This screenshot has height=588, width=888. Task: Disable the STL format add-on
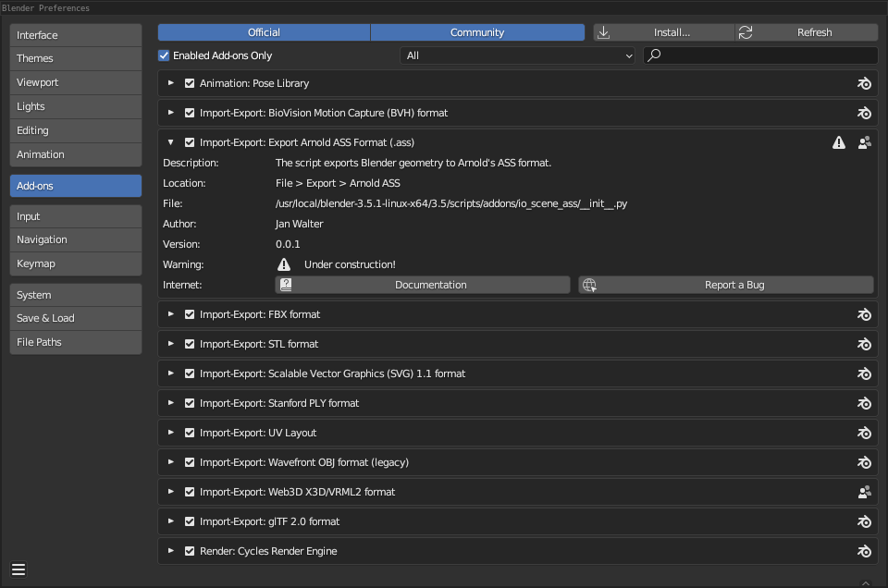(x=190, y=344)
